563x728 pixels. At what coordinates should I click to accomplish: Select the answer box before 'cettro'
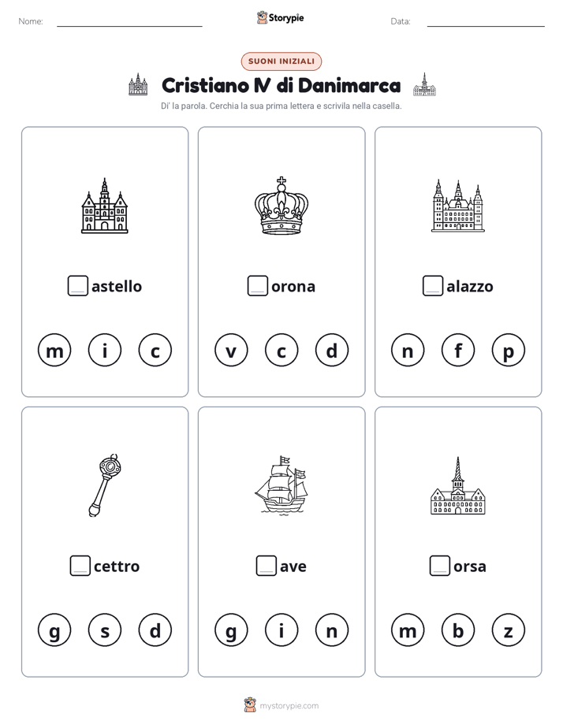(80, 566)
